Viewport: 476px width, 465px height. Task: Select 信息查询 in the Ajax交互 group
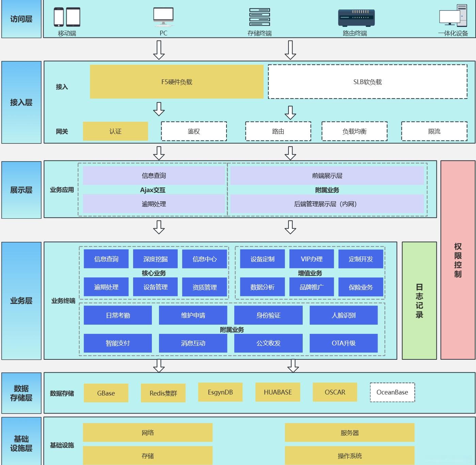154,175
